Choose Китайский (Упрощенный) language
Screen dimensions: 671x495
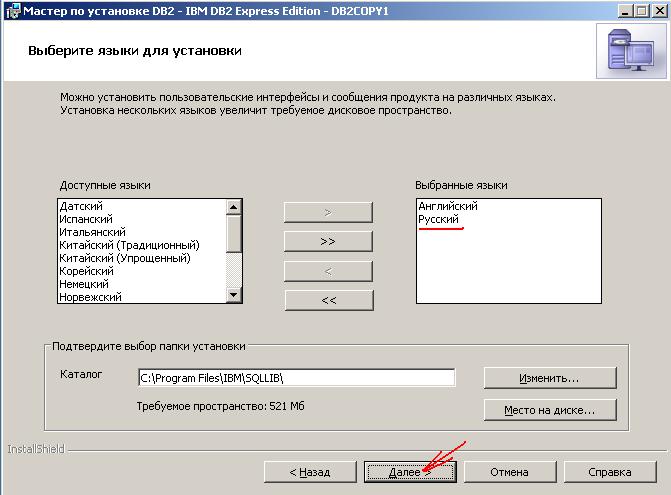click(125, 258)
